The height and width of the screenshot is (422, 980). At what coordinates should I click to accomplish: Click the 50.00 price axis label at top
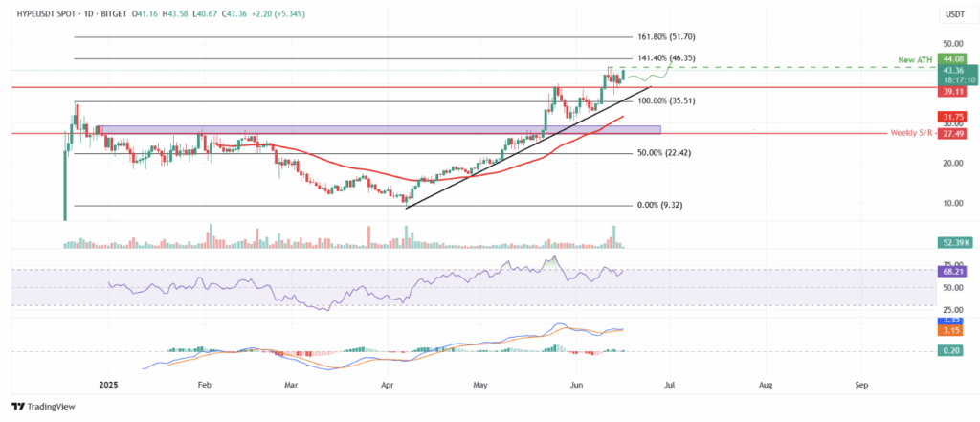(952, 44)
